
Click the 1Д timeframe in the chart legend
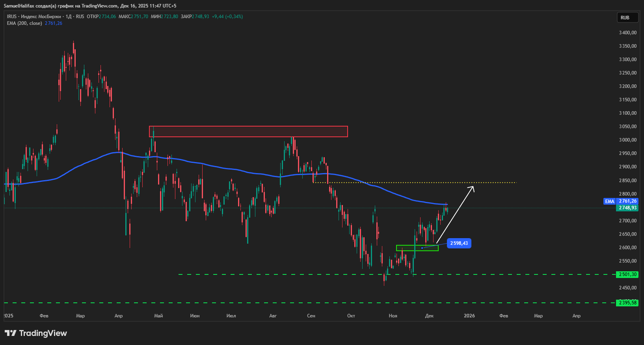[x=69, y=17]
